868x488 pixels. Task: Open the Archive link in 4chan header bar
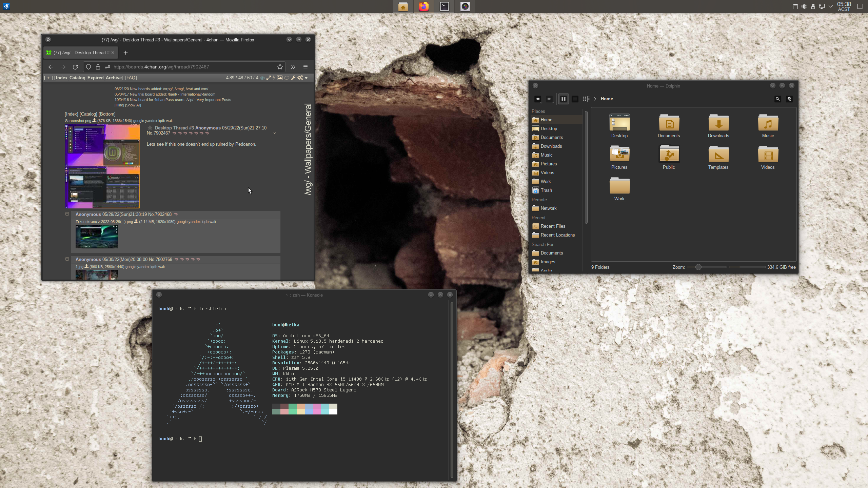[x=114, y=78]
